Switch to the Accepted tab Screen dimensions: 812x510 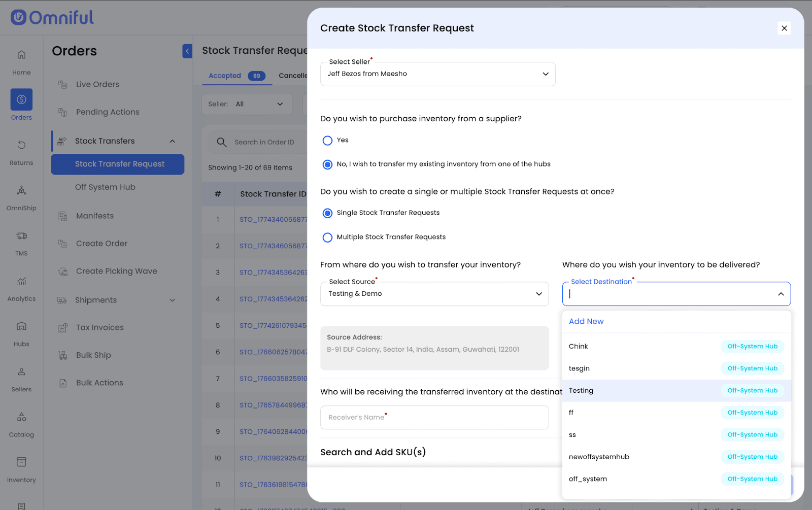click(225, 76)
